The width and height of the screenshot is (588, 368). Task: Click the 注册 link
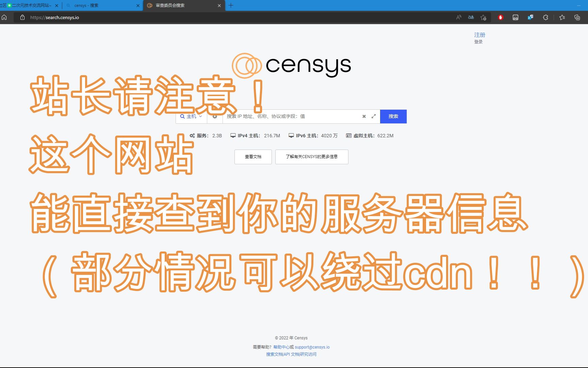point(480,35)
